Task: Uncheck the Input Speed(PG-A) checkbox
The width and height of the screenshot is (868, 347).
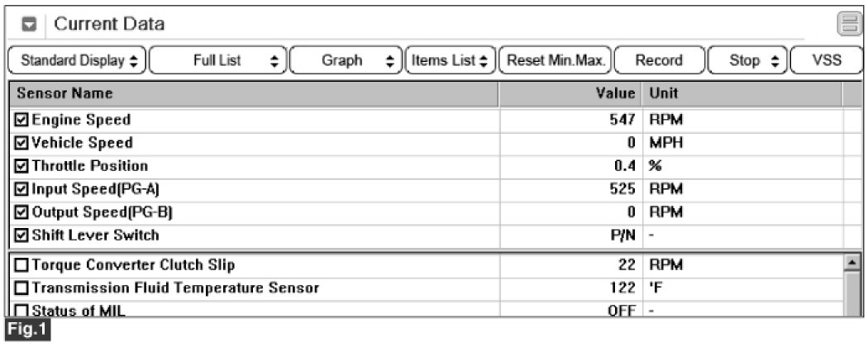Action: coord(21,189)
